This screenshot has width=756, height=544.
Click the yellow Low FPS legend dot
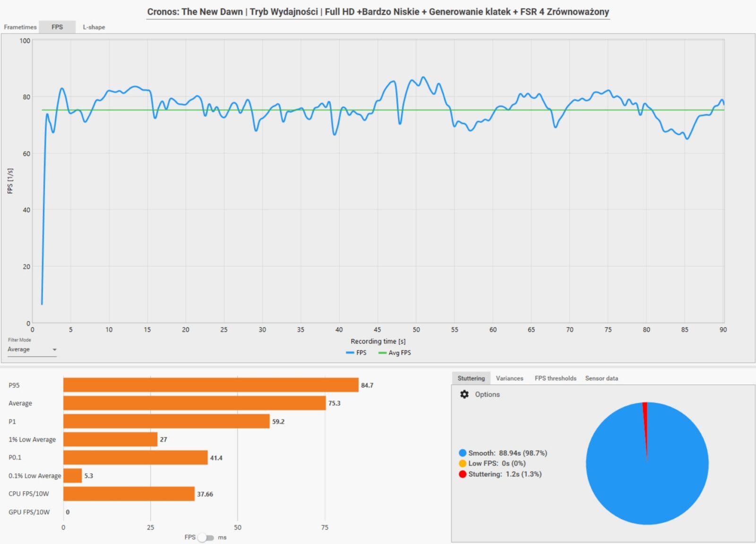tap(463, 463)
